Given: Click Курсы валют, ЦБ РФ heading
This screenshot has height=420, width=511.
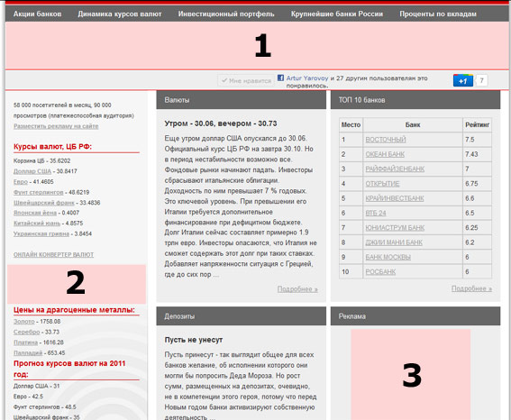Looking at the screenshot, I should click(52, 147).
